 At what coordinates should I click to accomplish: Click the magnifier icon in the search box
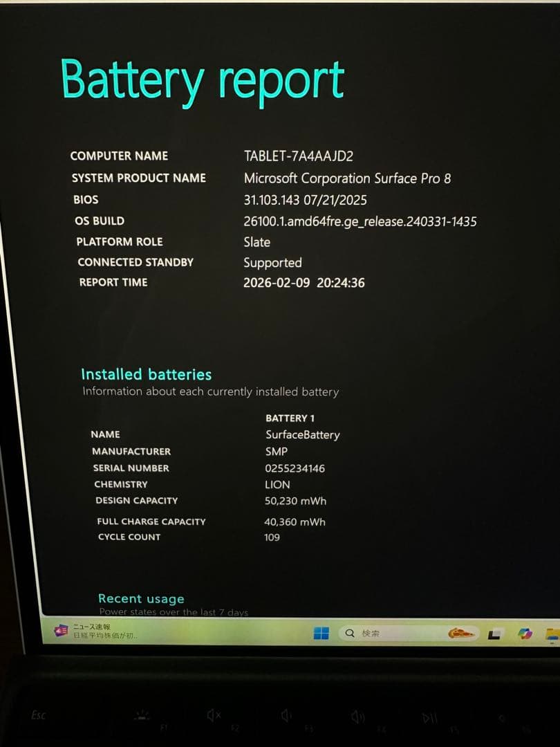350,631
